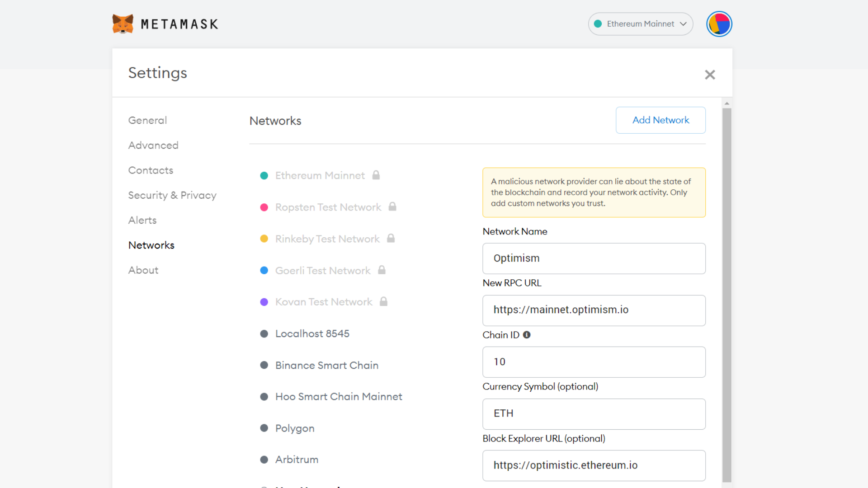Go to Security & Privacy settings
The height and width of the screenshot is (488, 868).
pyautogui.click(x=172, y=195)
